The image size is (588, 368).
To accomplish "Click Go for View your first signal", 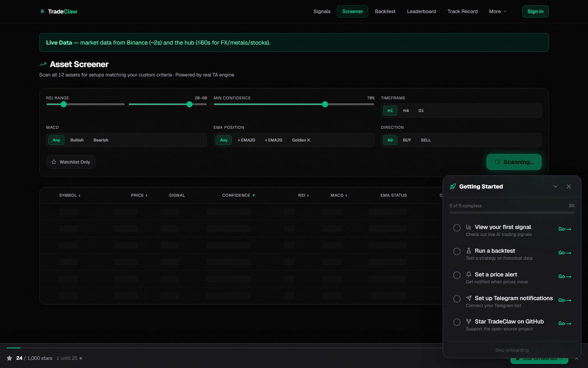I will pos(565,229).
